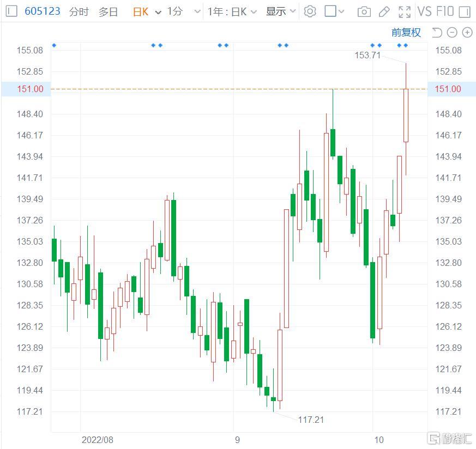Switch to 多日 multi-day tab

(108, 12)
